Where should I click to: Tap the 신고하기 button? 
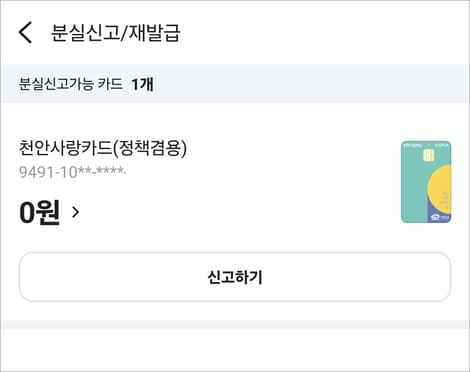(235, 277)
